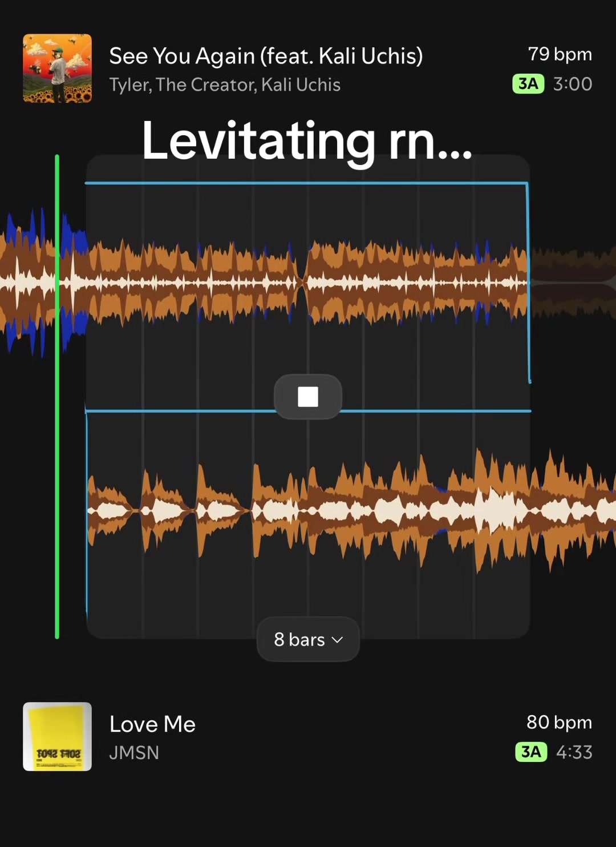Open the 8 bars length dropdown
Image resolution: width=616 pixels, height=847 pixels.
(x=308, y=639)
